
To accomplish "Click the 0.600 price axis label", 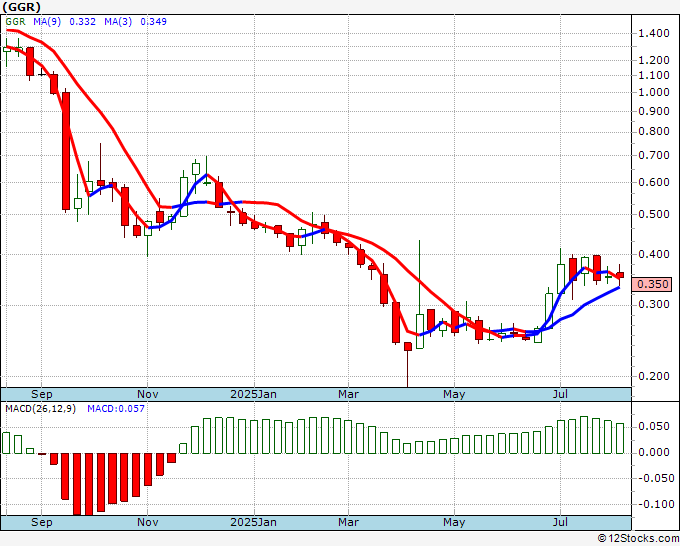I will 654,183.
